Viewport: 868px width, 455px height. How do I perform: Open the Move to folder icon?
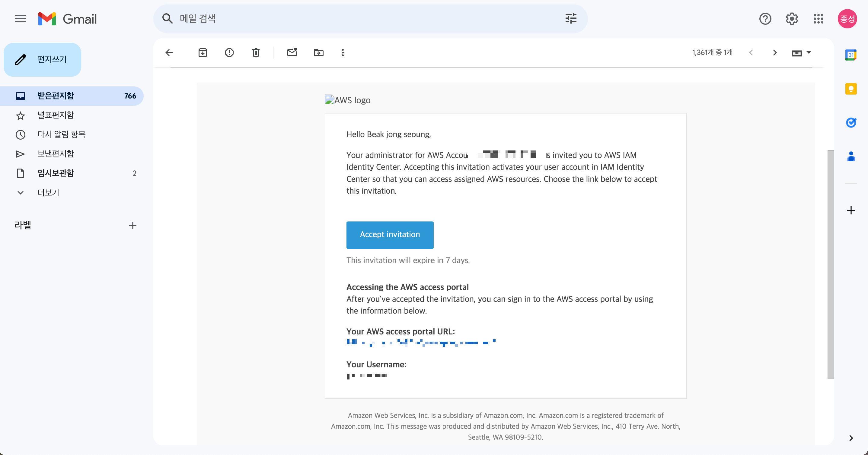[318, 53]
